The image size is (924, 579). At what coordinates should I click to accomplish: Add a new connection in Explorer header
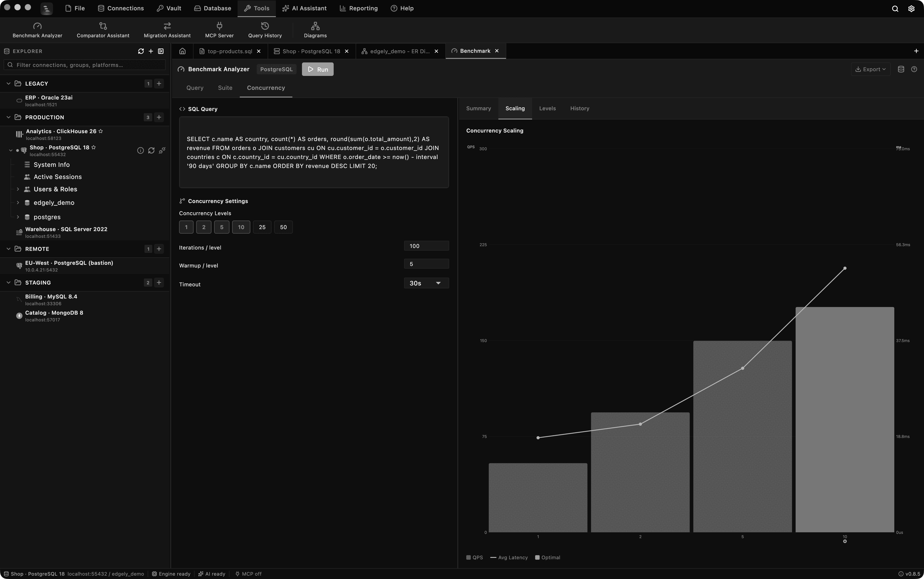(x=151, y=51)
